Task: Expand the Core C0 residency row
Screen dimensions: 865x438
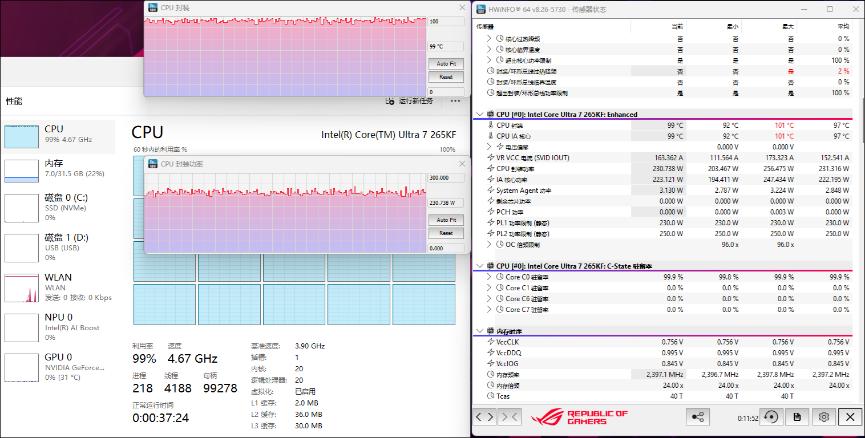Action: pos(489,277)
